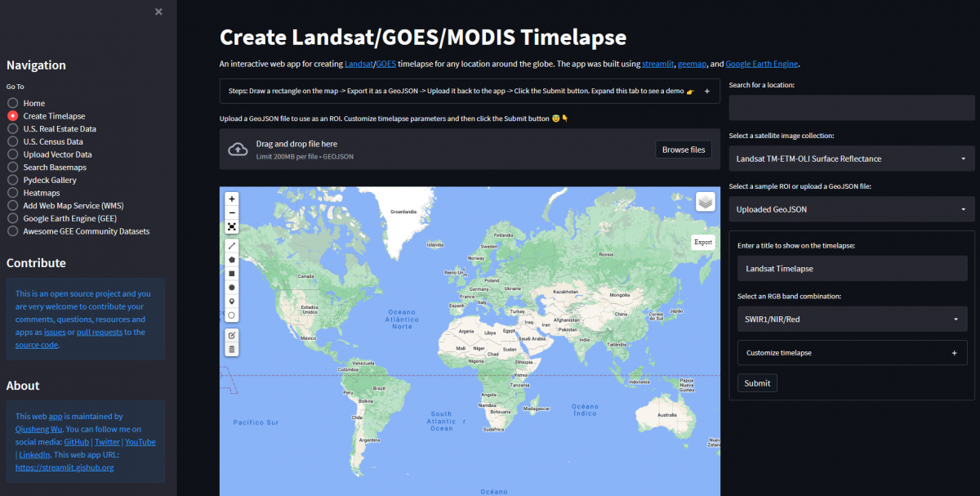Click the timelapse title input field
Image resolution: width=980 pixels, height=496 pixels.
[x=852, y=268]
